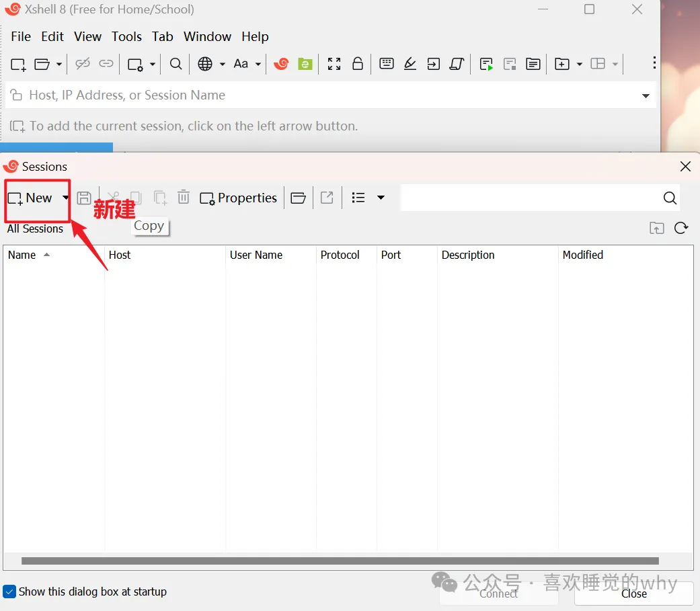Expand the address bar dropdown arrow

pyautogui.click(x=646, y=96)
